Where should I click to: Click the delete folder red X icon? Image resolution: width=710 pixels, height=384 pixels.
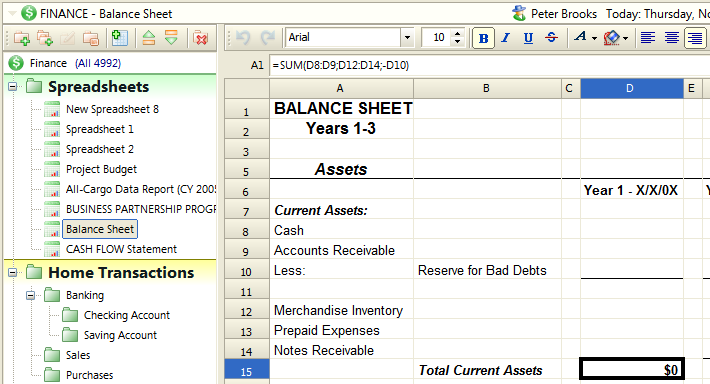200,38
